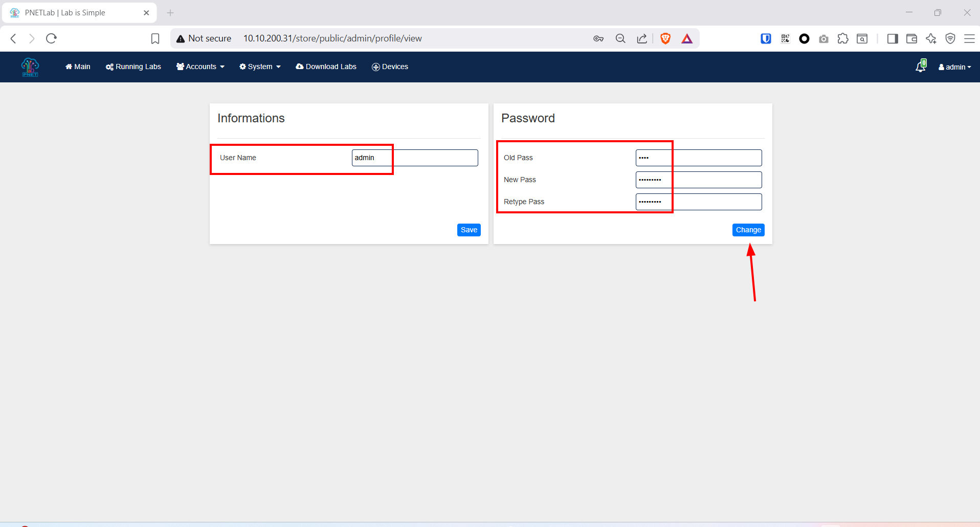This screenshot has width=980, height=527.
Task: Open Running Labs in navbar
Action: (133, 67)
